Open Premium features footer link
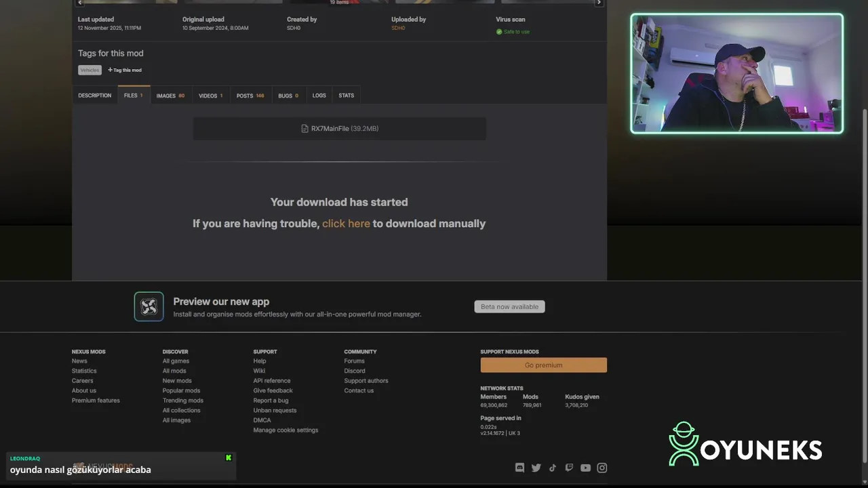868x488 pixels. click(96, 401)
